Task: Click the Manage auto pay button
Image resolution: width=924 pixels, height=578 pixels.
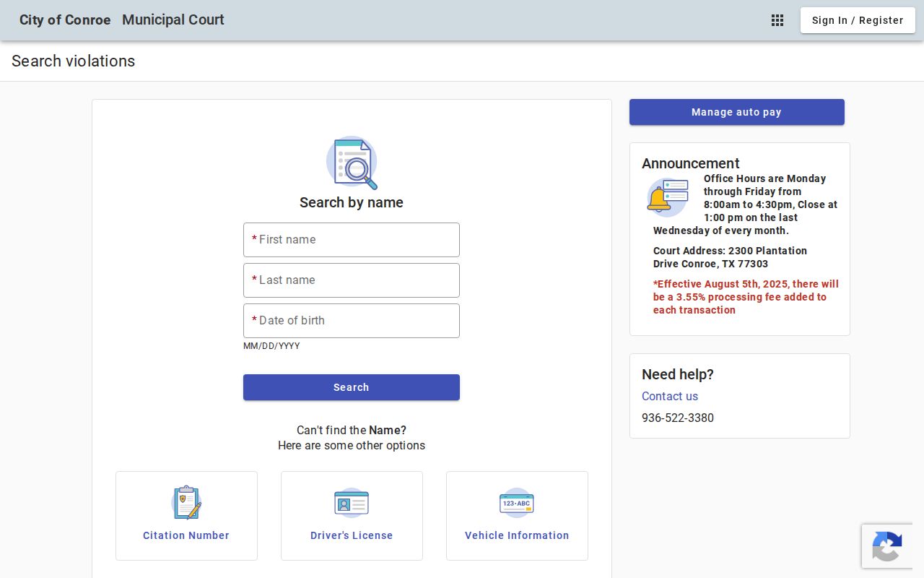Action: click(737, 112)
